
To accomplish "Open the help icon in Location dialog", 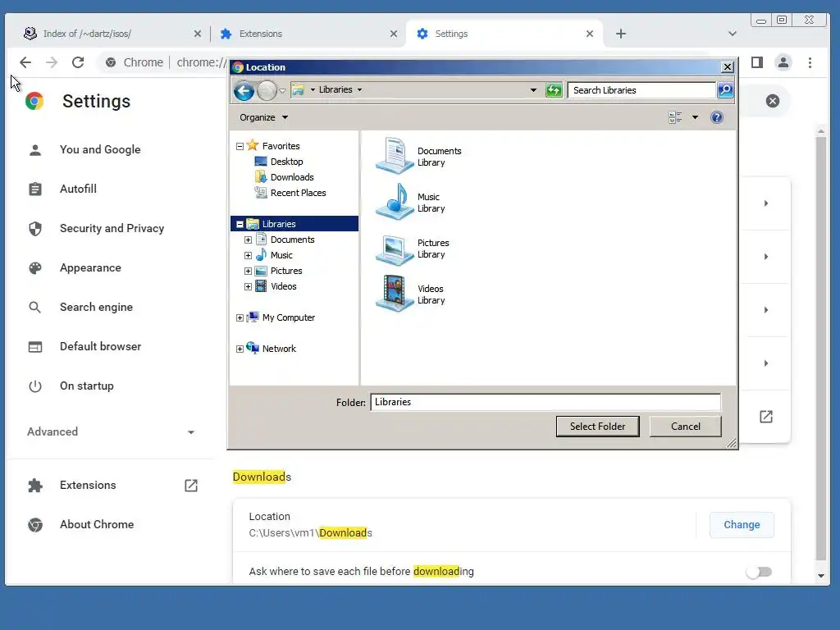I will point(717,117).
